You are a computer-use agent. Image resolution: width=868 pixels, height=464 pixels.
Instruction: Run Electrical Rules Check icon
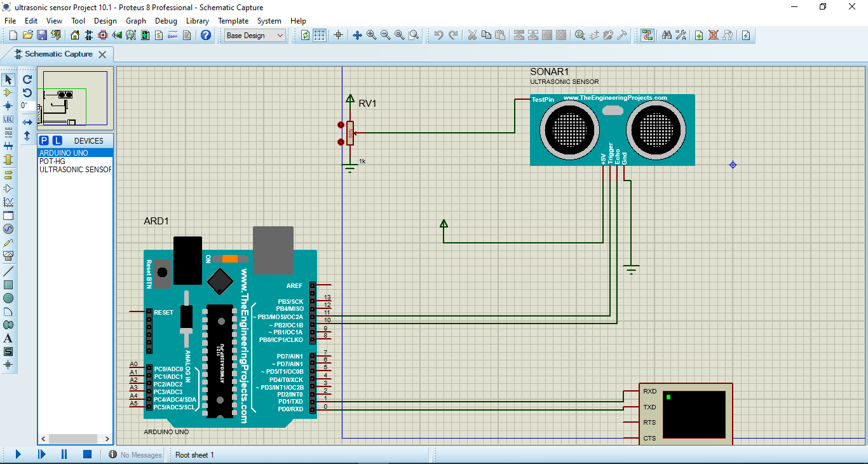[746, 36]
